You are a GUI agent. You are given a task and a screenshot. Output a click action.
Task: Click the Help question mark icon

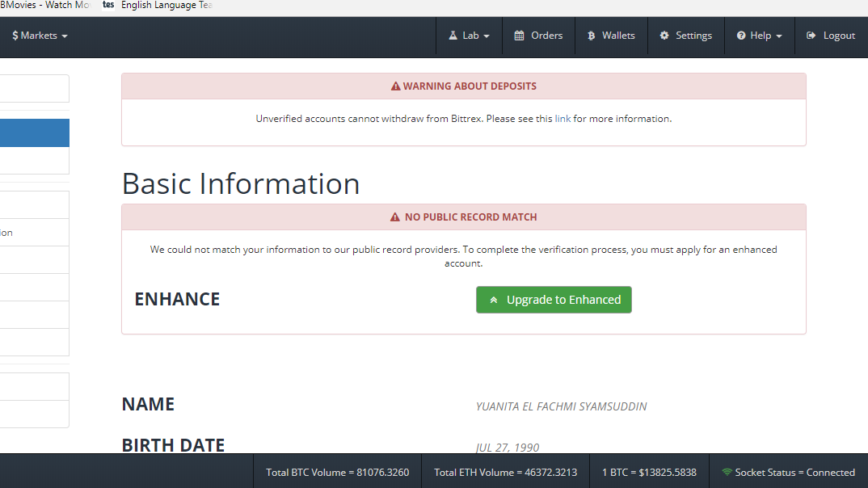(740, 36)
